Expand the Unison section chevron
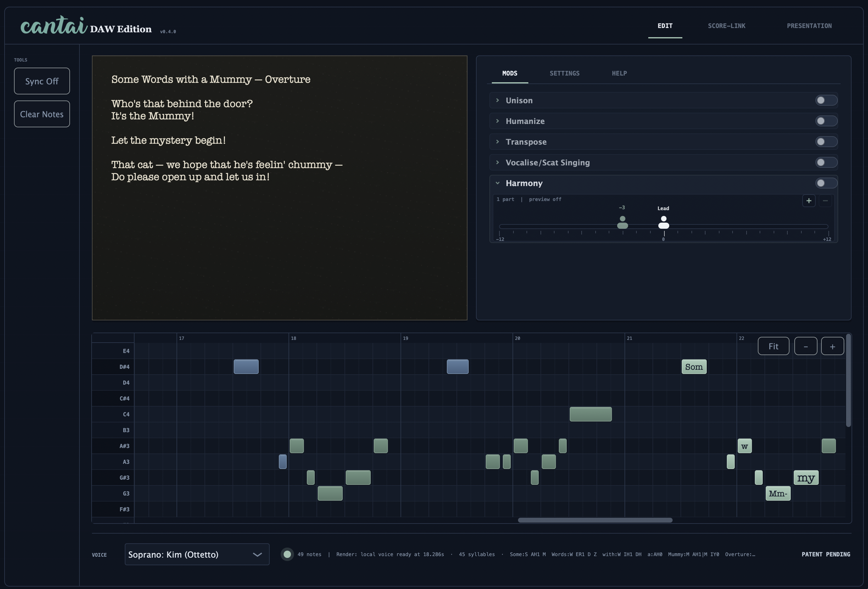Screen dimensions: 868x589 [x=498, y=100]
